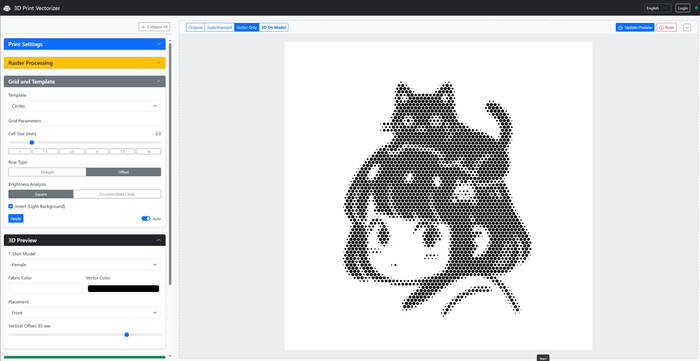Click the chevron icon beside Reset

coord(687,28)
